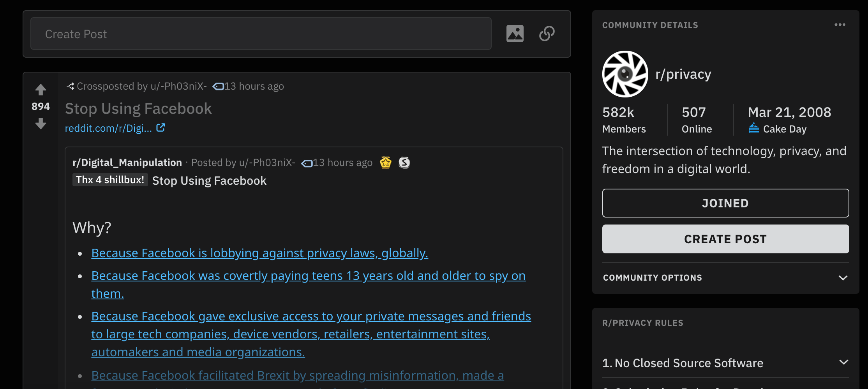Click the embedded post 13 hours ago timestamp
This screenshot has width=868, height=389.
pos(343,163)
